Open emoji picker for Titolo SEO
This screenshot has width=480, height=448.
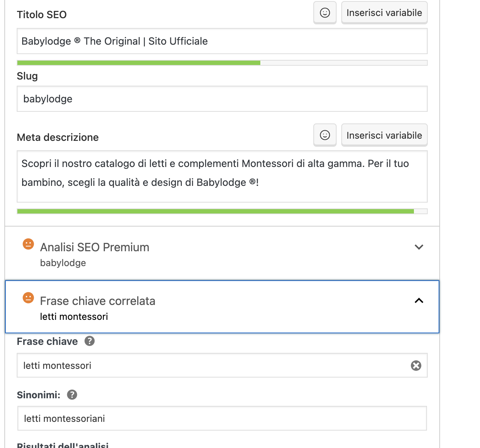pos(325,13)
